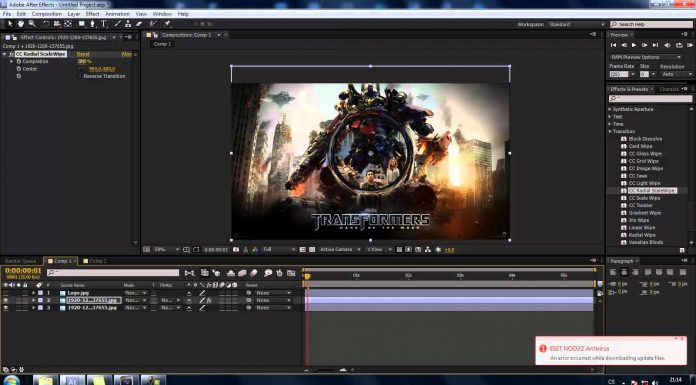Select the Pan Behind tool

click(x=68, y=24)
